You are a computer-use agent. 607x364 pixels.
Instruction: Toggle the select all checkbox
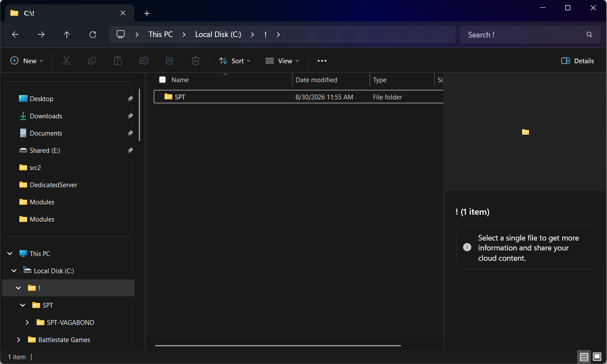tap(162, 80)
